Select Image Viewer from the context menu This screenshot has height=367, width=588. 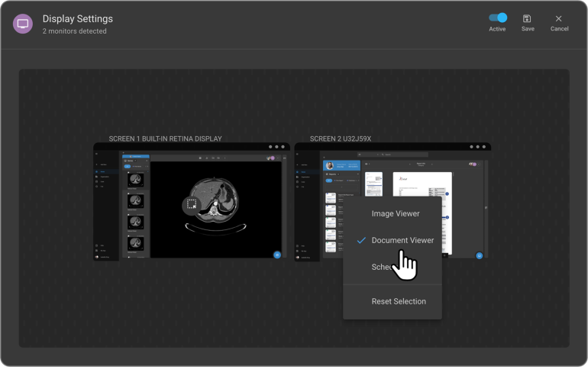[x=395, y=213]
